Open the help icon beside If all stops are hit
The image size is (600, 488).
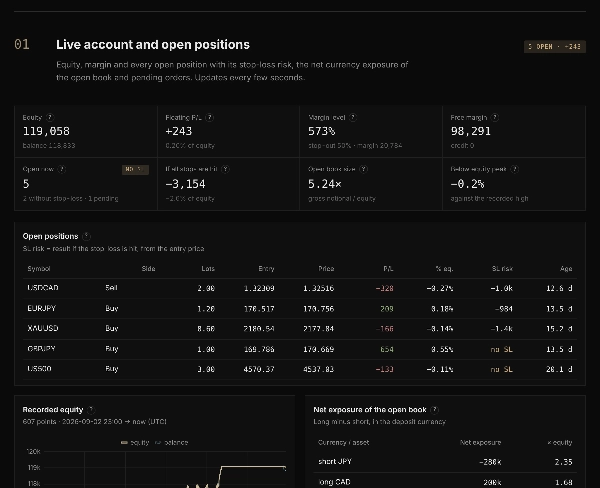coord(225,169)
